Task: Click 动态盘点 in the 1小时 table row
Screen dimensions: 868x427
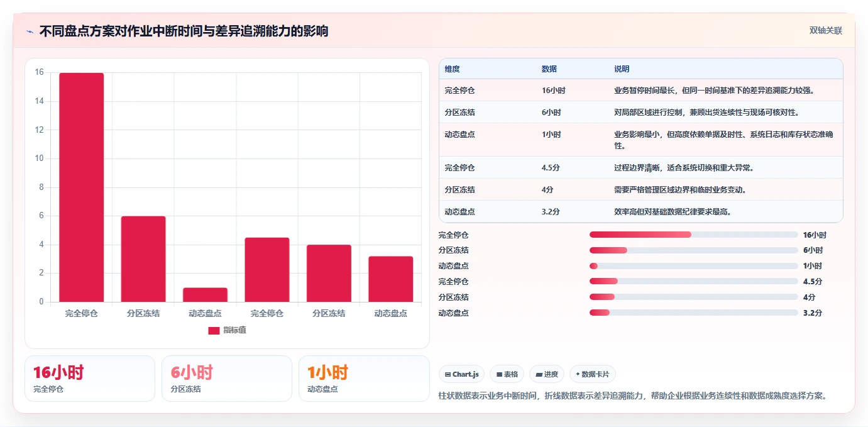Action: 459,135
